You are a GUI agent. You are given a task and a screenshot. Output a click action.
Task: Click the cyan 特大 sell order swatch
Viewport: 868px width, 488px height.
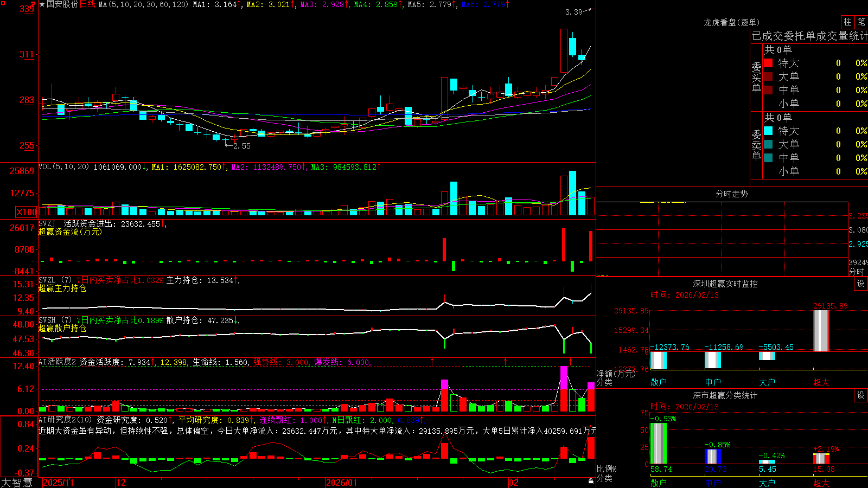pyautogui.click(x=768, y=131)
